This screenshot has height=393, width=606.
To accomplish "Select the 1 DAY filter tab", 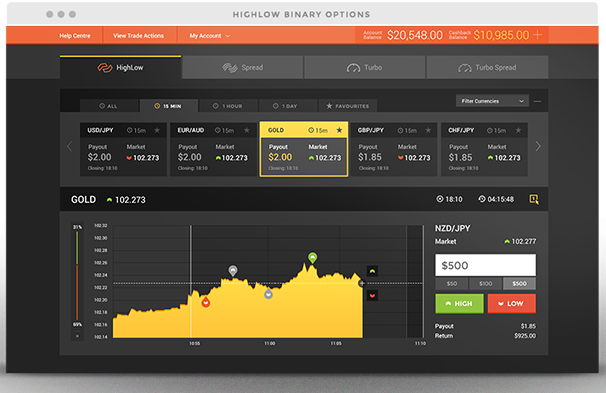I will [288, 106].
